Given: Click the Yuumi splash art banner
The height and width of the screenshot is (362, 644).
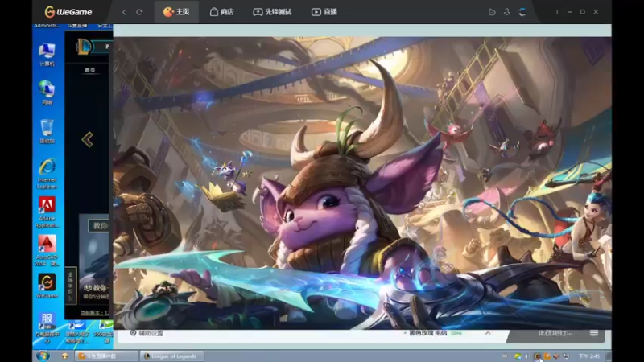Looking at the screenshot, I should 362,183.
